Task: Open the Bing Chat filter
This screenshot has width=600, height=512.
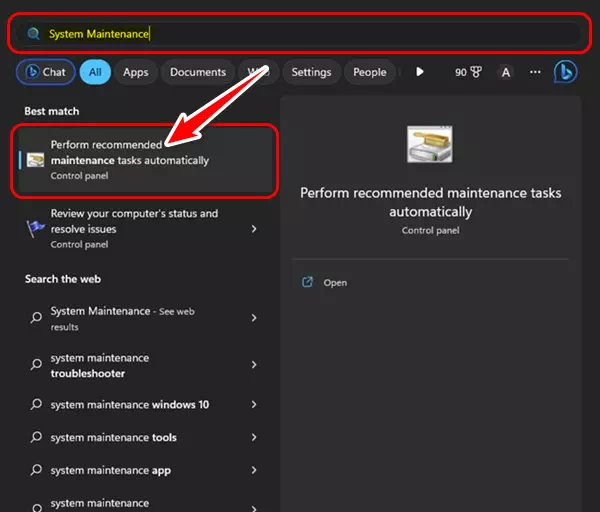Action: (46, 72)
